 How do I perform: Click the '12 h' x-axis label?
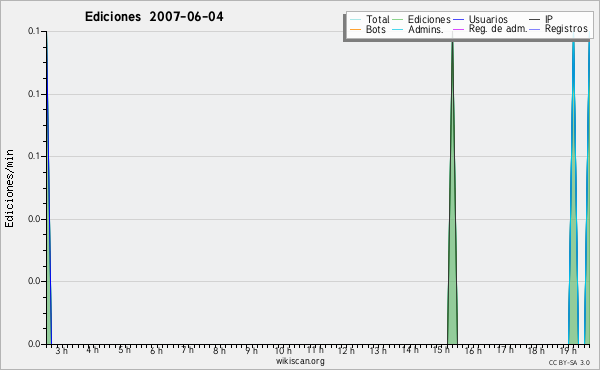tap(346, 350)
